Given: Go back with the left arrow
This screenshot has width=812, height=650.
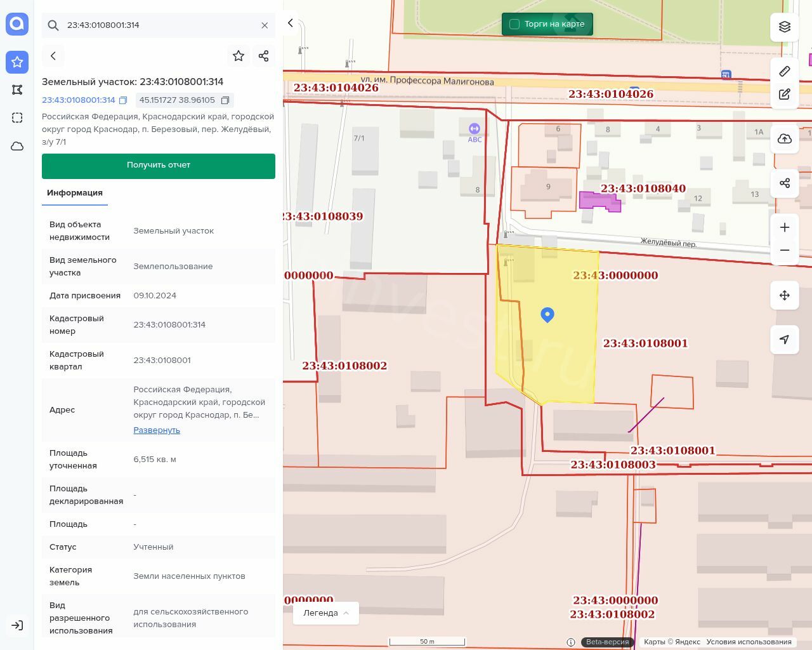Looking at the screenshot, I should tap(53, 56).
